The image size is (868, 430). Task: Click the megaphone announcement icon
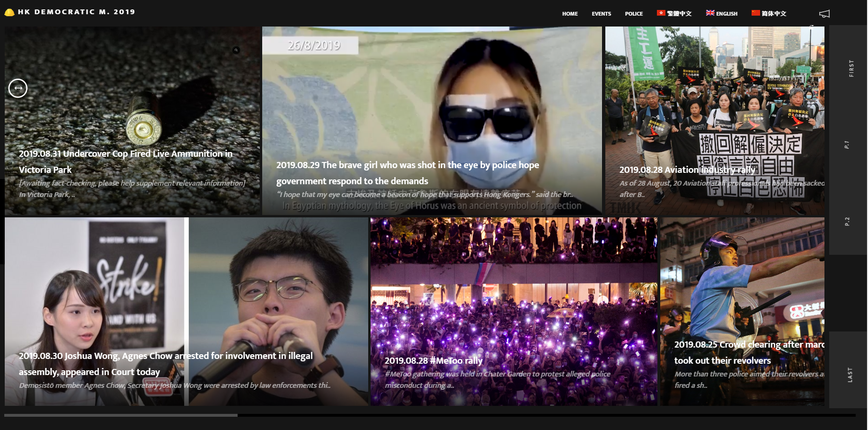tap(824, 14)
